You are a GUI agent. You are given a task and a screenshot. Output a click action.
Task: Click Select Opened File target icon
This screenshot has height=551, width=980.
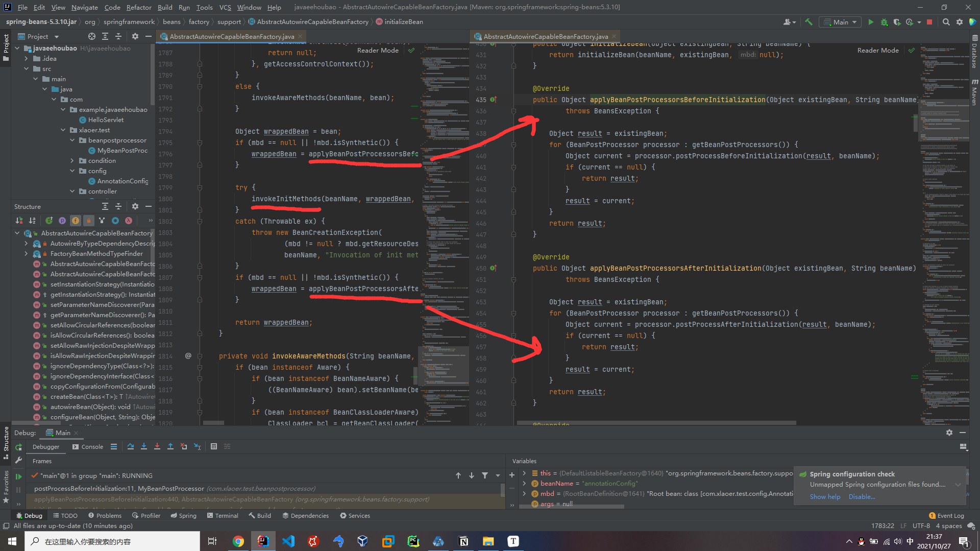(x=91, y=36)
